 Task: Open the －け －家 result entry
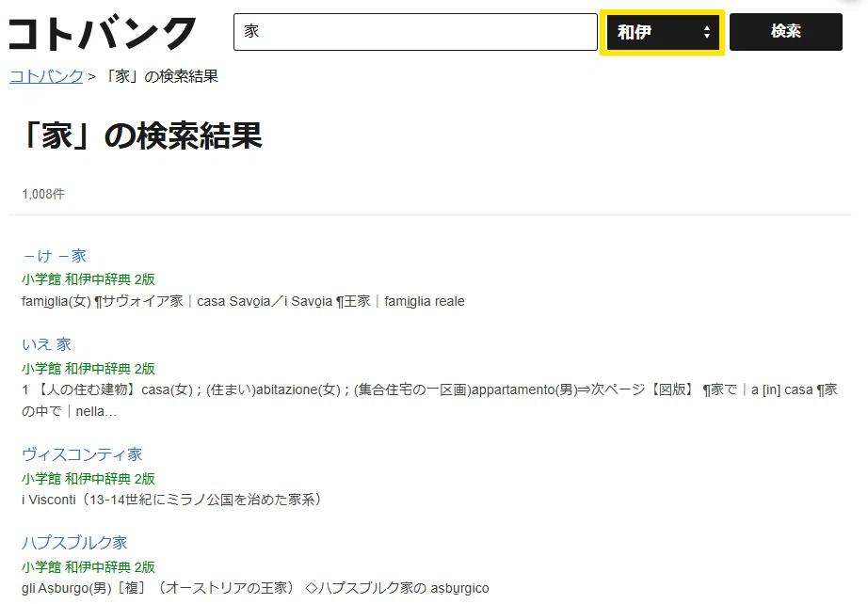[55, 256]
